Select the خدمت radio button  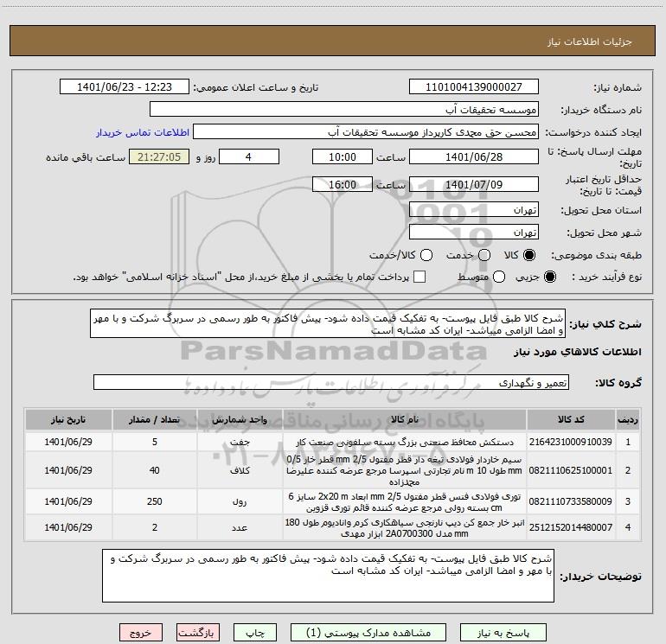(x=484, y=255)
